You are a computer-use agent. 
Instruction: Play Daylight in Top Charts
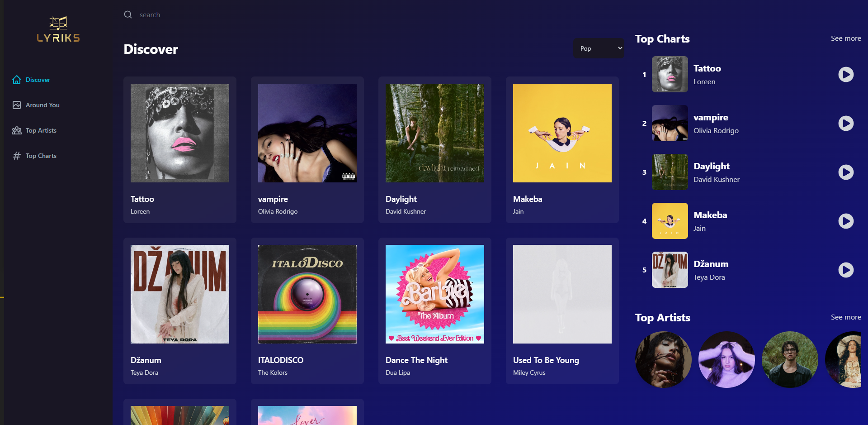[x=846, y=172]
